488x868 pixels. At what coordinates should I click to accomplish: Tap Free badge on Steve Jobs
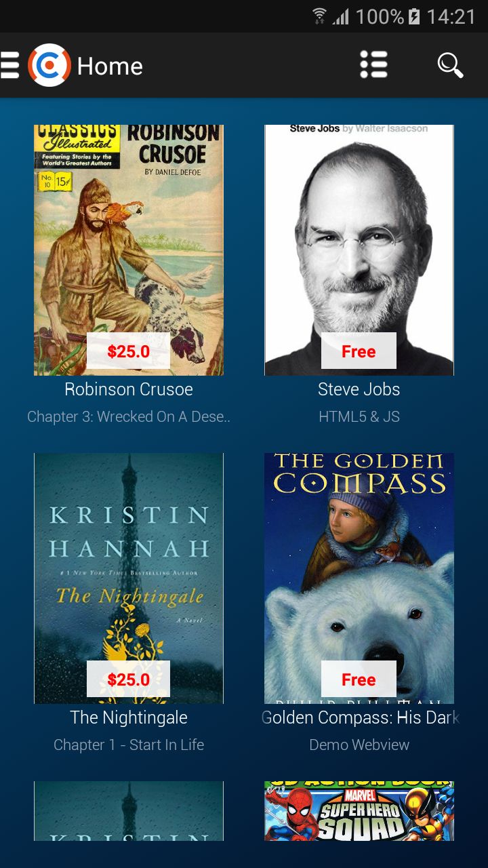point(359,351)
